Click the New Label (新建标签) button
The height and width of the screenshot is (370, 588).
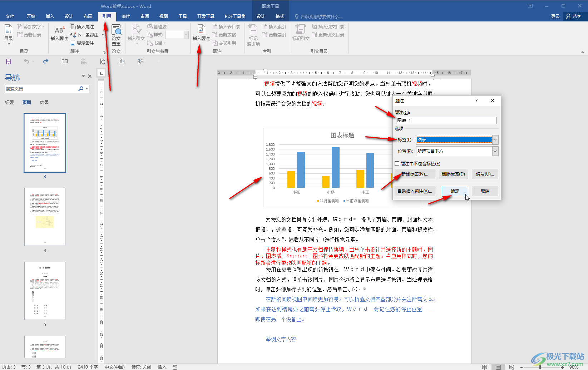pyautogui.click(x=415, y=174)
